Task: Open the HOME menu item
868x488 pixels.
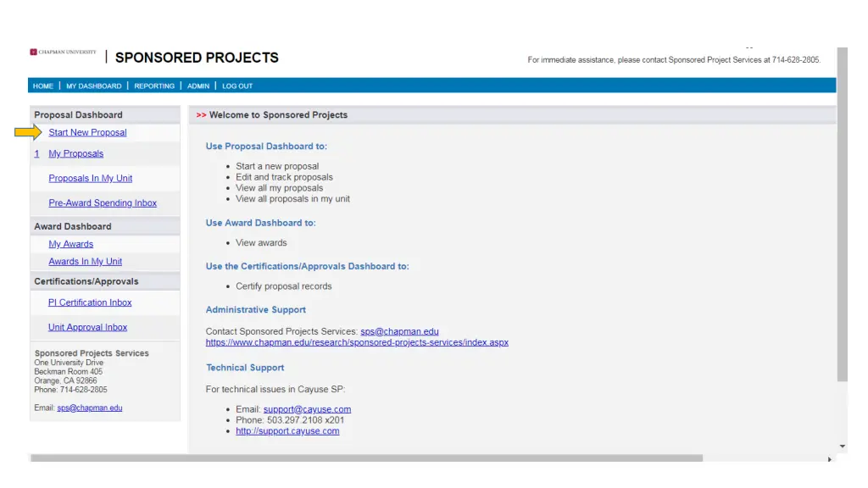Action: click(x=43, y=86)
